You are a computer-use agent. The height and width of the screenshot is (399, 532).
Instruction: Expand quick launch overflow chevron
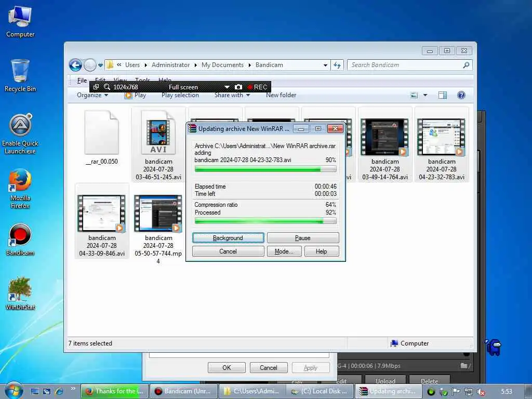click(73, 389)
